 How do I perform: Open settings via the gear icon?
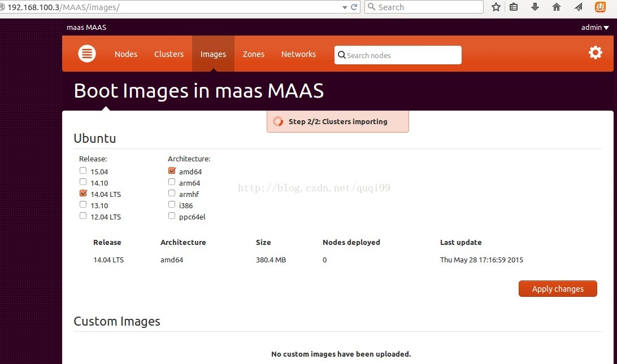[596, 52]
